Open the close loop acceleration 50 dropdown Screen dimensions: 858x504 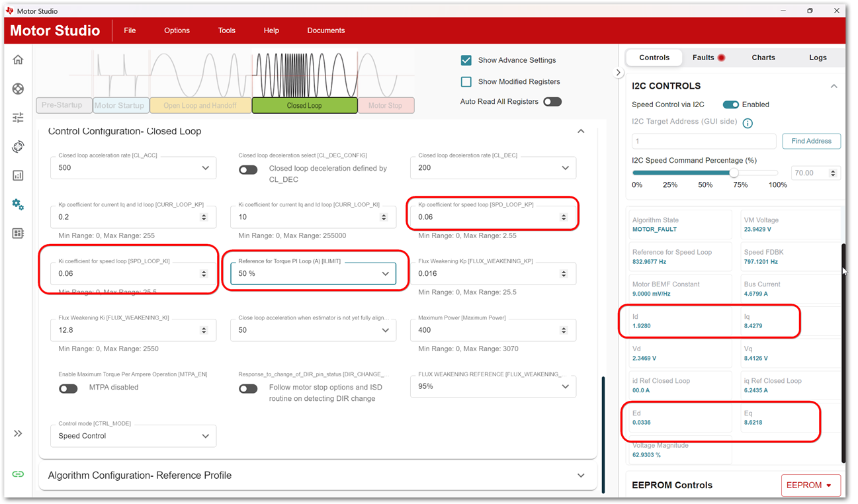point(313,330)
